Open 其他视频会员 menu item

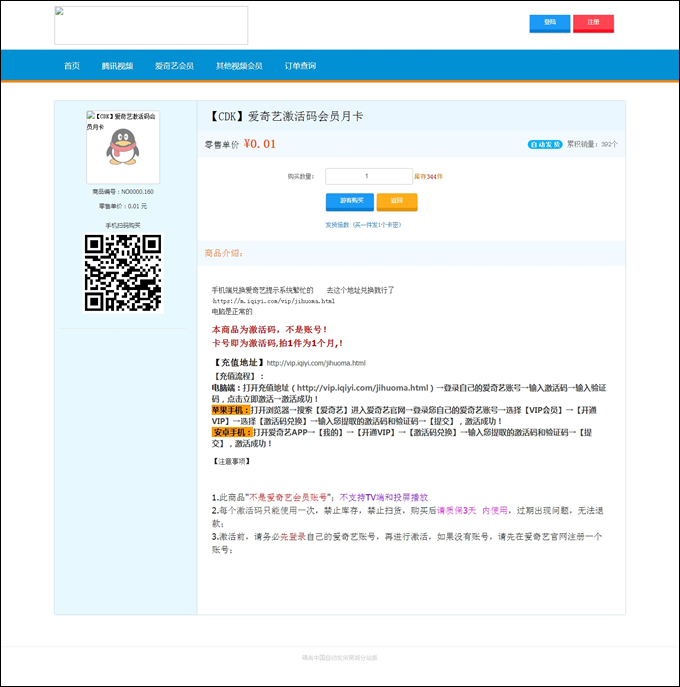coord(239,66)
